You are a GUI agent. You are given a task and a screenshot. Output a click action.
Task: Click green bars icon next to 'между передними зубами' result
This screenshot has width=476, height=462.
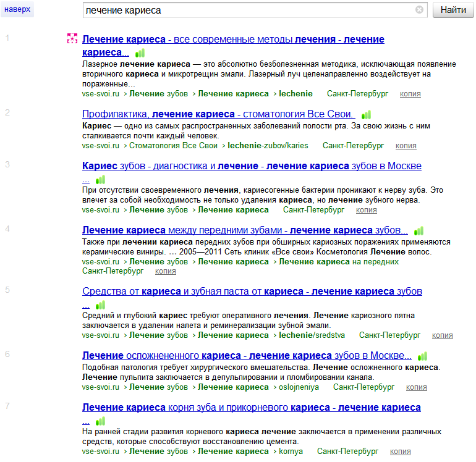click(x=419, y=231)
